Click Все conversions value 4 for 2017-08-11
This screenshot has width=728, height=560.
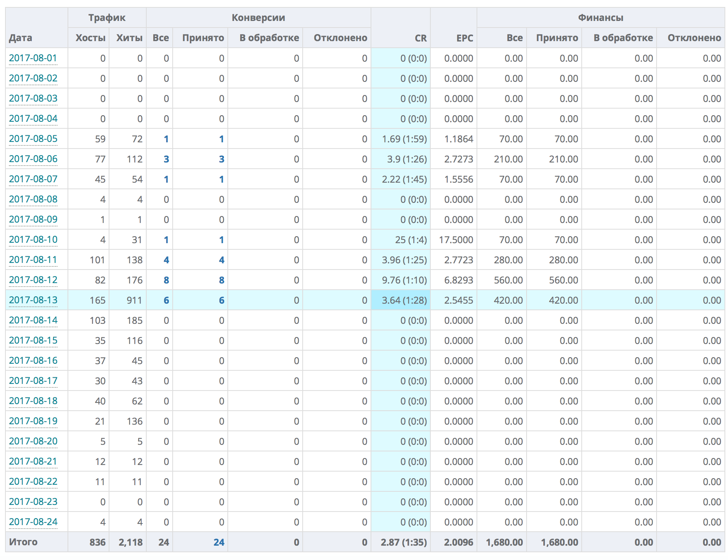click(166, 260)
